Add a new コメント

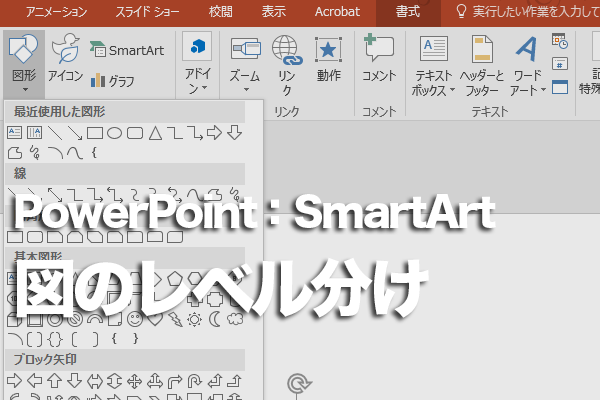pos(379,58)
